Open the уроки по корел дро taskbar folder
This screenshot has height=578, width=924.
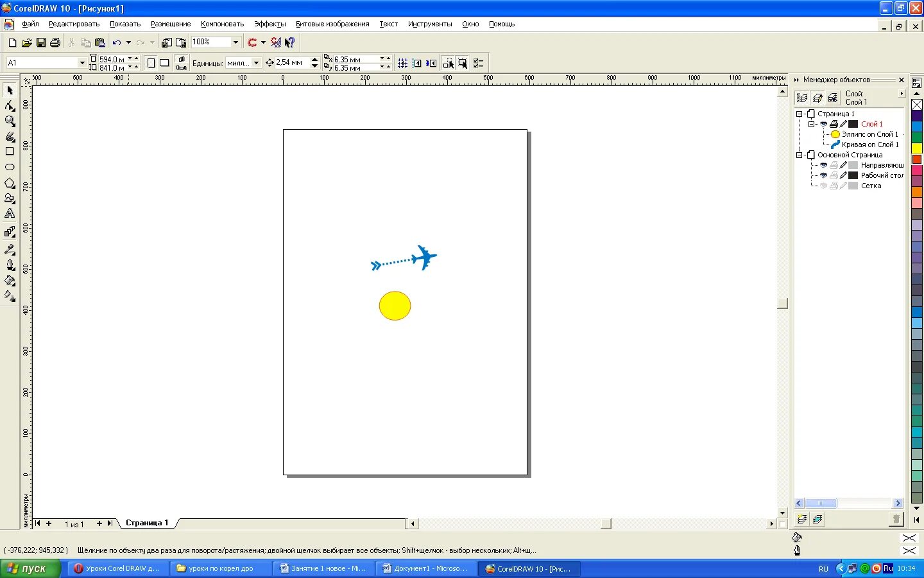point(221,568)
